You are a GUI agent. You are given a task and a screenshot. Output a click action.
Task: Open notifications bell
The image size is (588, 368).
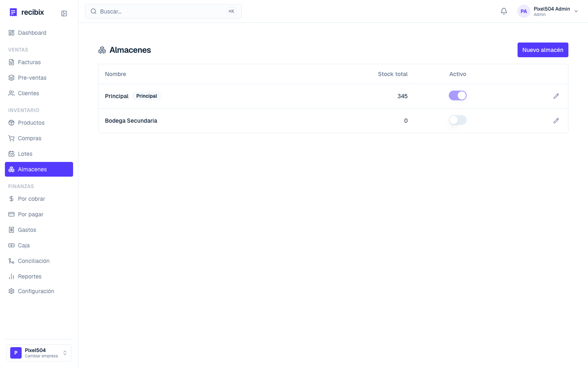(504, 11)
